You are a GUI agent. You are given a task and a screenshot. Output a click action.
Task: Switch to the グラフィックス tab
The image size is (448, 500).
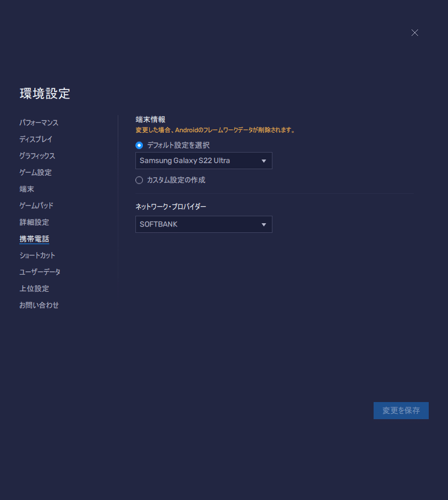pos(37,156)
